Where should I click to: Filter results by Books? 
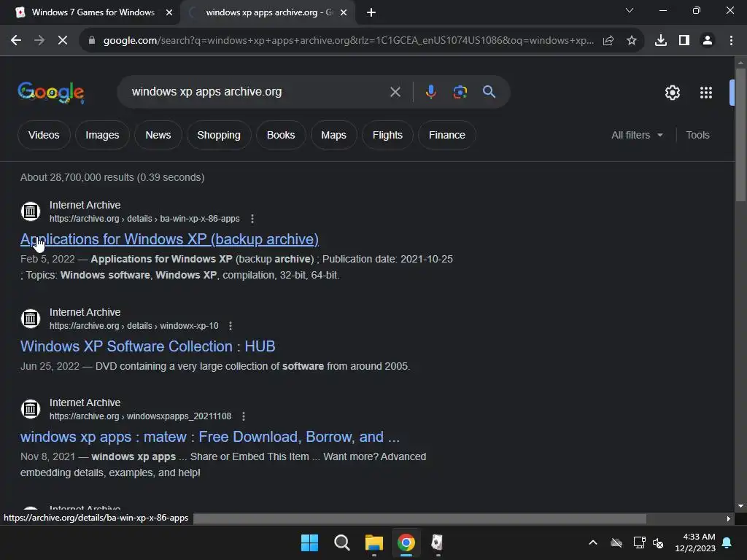(x=281, y=135)
